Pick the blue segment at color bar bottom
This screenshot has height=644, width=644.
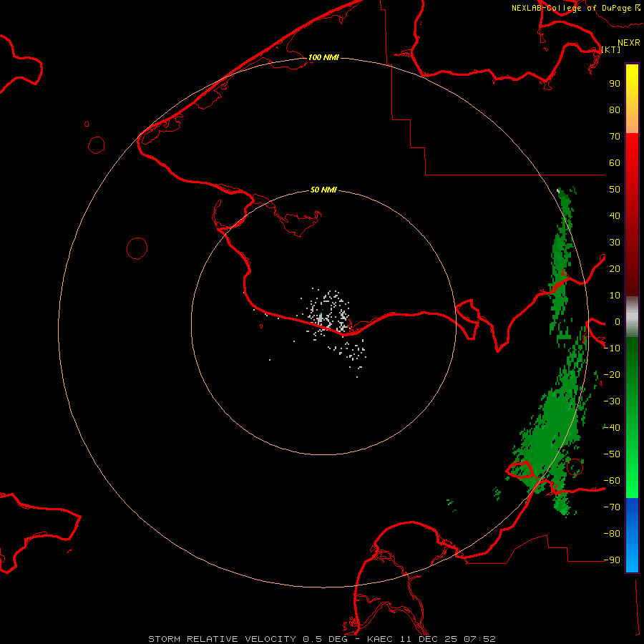[x=632, y=535]
